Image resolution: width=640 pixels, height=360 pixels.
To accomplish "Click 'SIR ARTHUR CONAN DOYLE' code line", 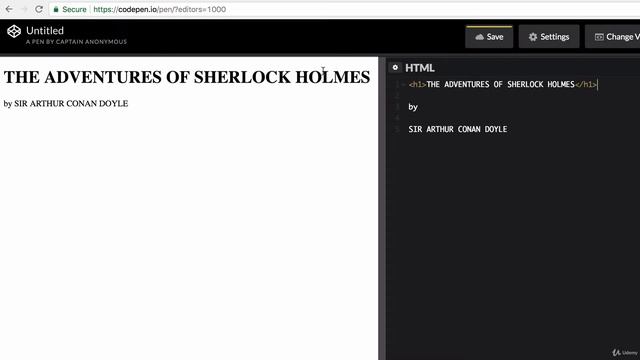I will (x=458, y=129).
